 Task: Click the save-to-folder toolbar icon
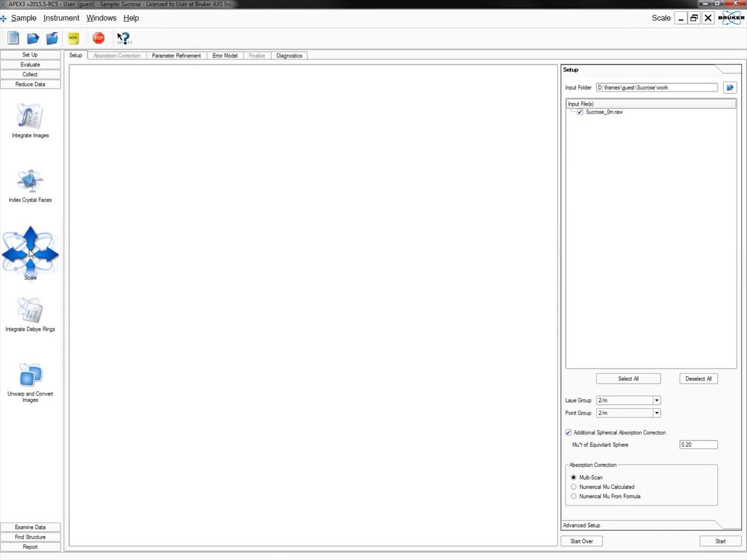(53, 38)
